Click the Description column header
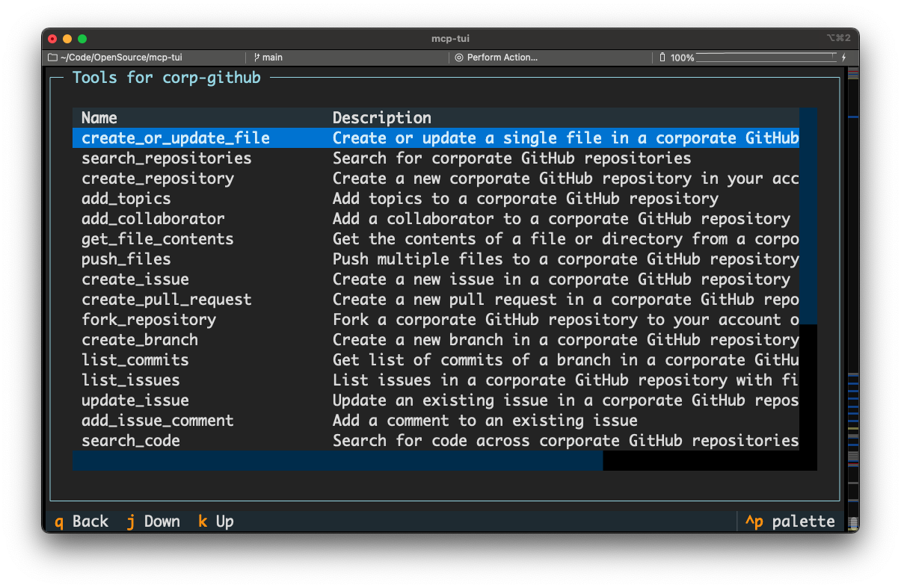 tap(381, 117)
